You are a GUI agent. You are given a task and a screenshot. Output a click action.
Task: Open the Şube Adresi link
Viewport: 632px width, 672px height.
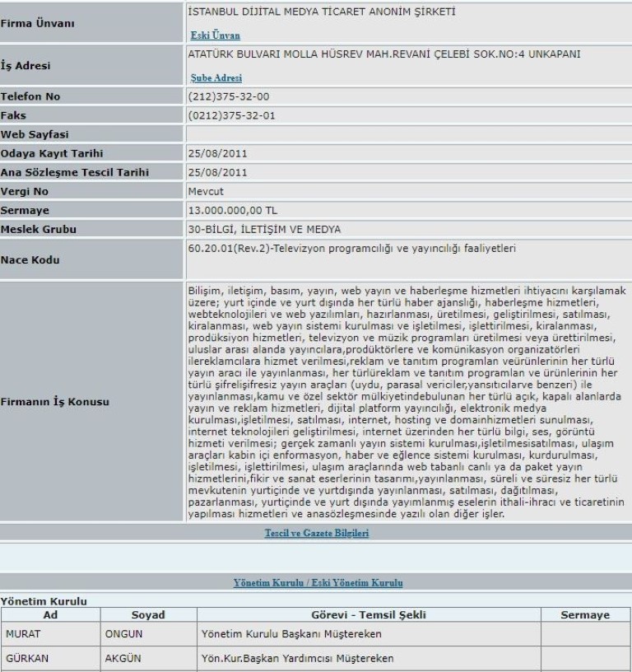pos(216,78)
